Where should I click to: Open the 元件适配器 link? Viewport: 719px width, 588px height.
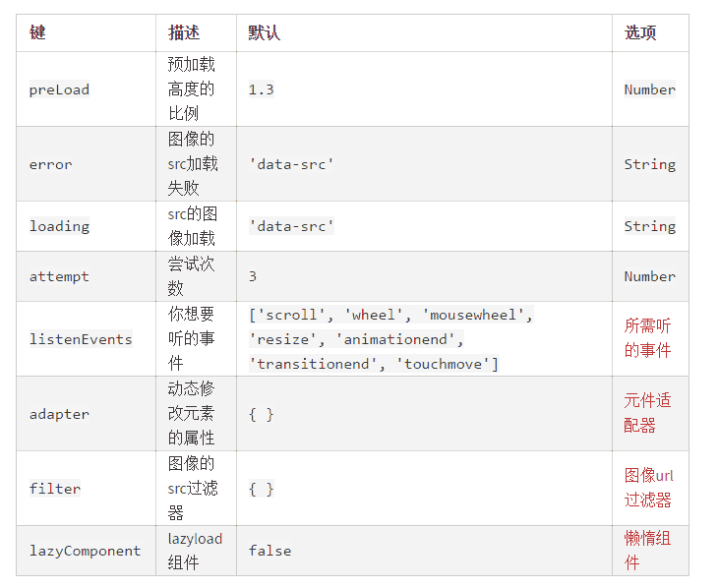(647, 413)
